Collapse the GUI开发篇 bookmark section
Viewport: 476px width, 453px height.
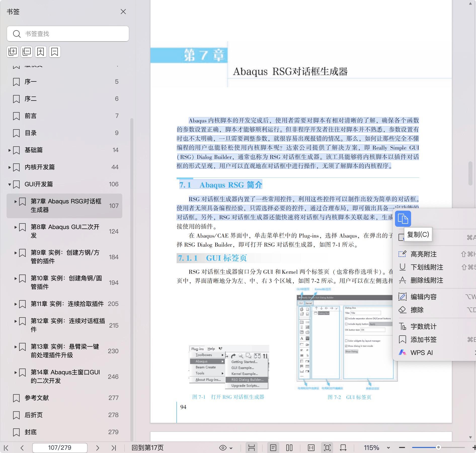coord(10,184)
